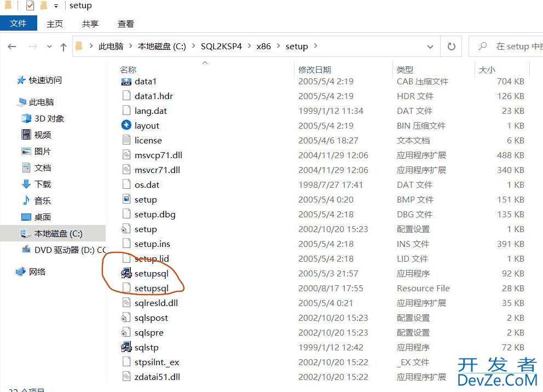
Task: Open the quick access toolbar dropdown arrow
Action: [x=56, y=6]
